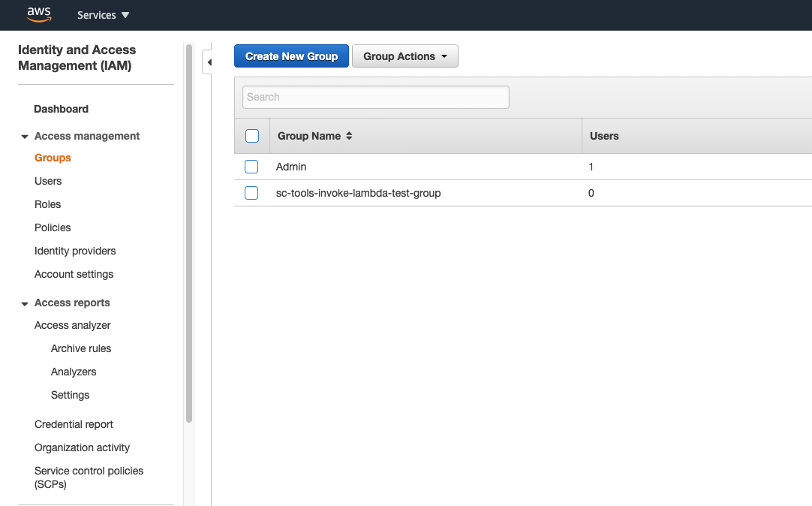
Task: Open the sc-tools-invoke-lambda-test-group group
Action: (359, 193)
